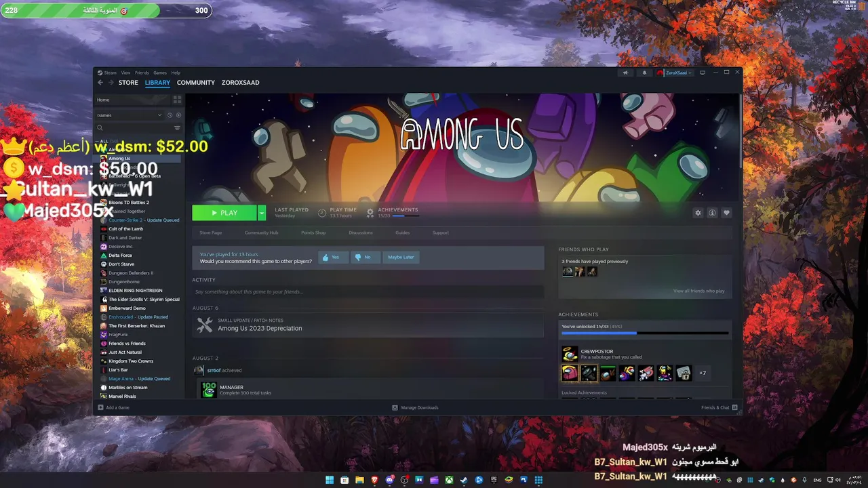The image size is (868, 488).
Task: Open Epic Games Launcher from the taskbar
Action: pyautogui.click(x=494, y=480)
